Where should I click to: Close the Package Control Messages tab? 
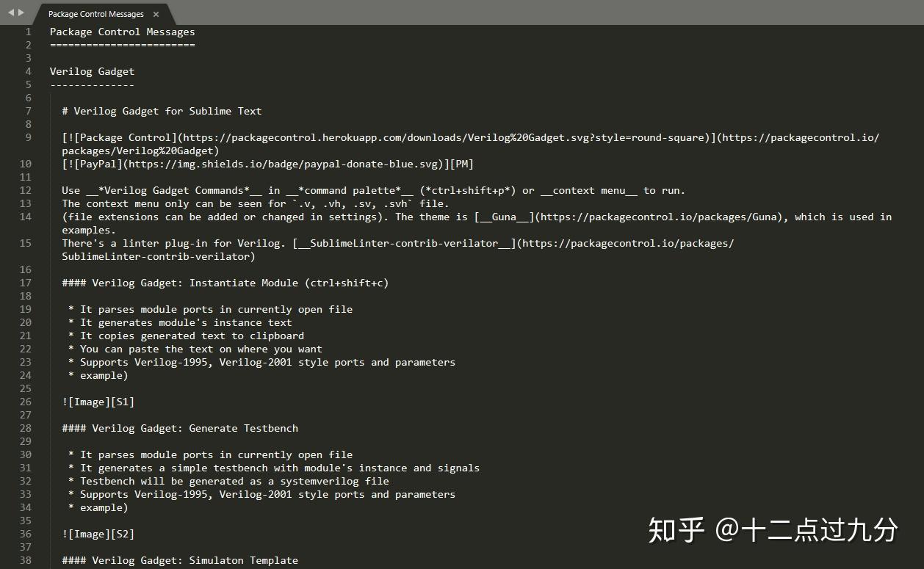point(155,13)
